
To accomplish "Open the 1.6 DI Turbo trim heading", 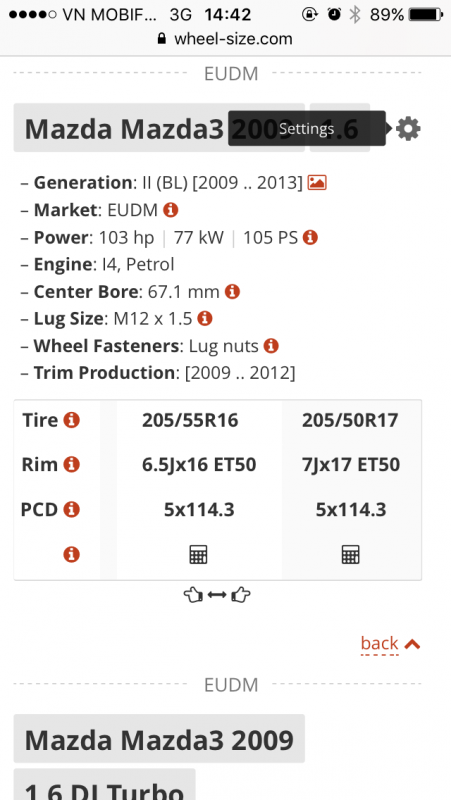I will coord(105,786).
